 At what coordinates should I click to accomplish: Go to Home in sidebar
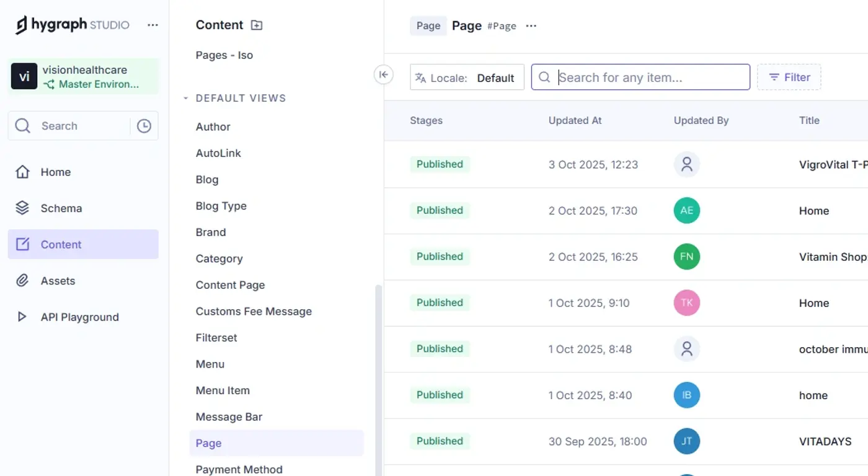click(83, 172)
